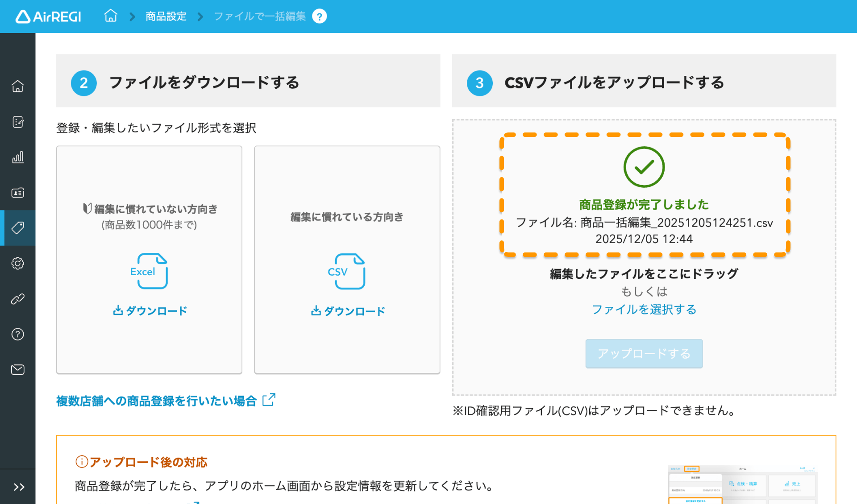This screenshot has width=857, height=504.
Task: Open the mail envelope sidebar icon
Action: (x=18, y=369)
